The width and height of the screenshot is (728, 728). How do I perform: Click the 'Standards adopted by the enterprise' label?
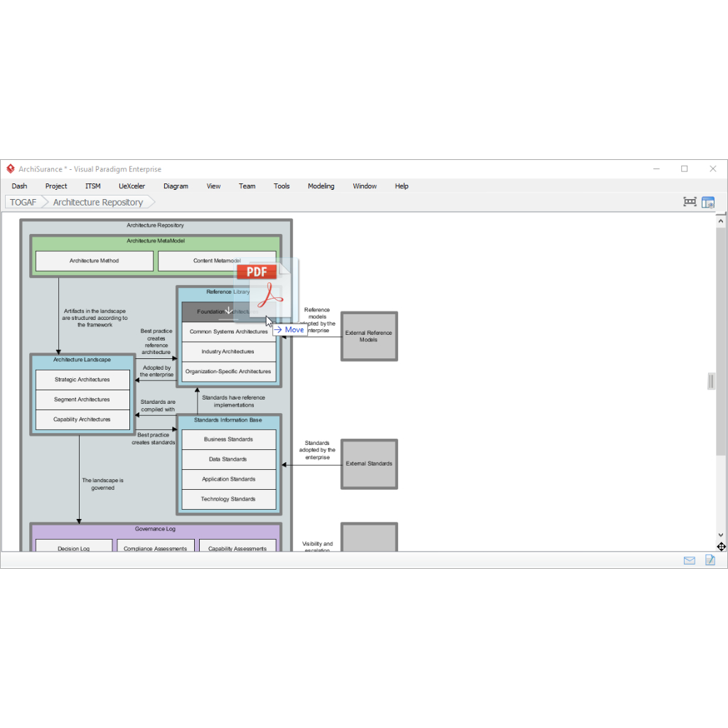317,450
